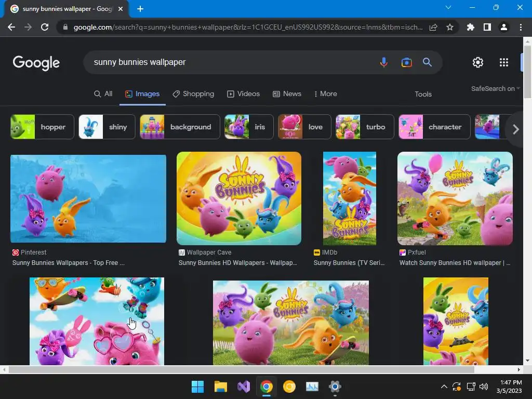Open the skateboard and sunglasses bunnies image
Image resolution: width=532 pixels, height=399 pixels.
click(x=97, y=321)
